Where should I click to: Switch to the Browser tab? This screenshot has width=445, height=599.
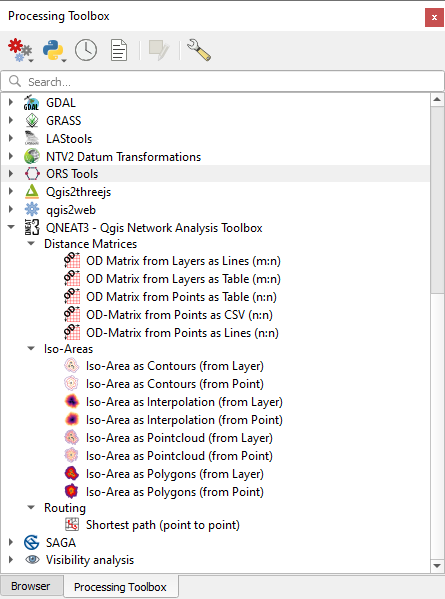coord(31,586)
